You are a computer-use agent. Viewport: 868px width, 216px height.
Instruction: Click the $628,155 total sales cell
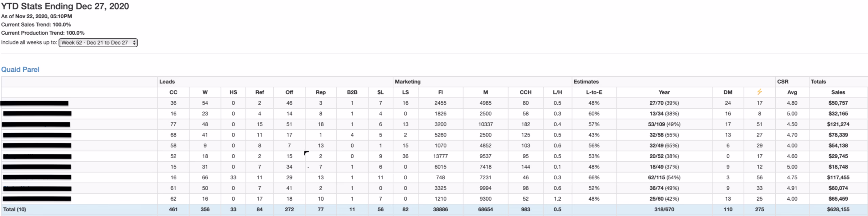838,210
